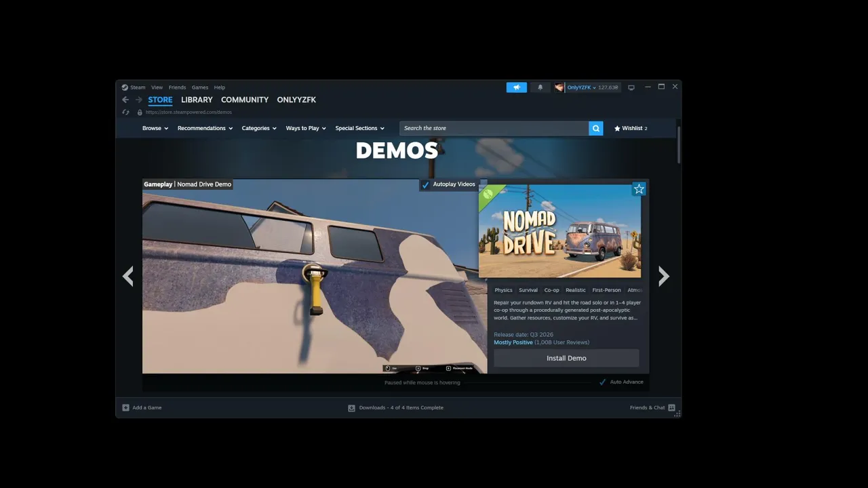Screen dimensions: 868x488
Task: Switch to Big Picture mode with monitor icon
Action: pos(631,87)
